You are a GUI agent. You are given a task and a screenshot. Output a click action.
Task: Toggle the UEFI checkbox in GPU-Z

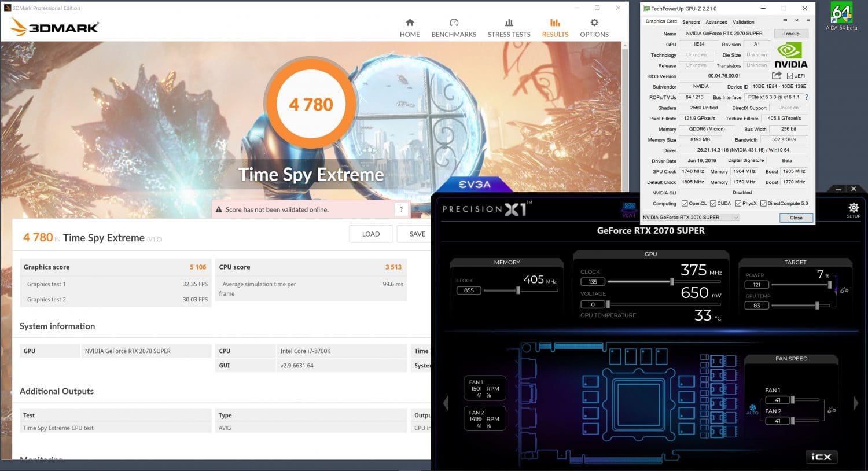coord(790,76)
